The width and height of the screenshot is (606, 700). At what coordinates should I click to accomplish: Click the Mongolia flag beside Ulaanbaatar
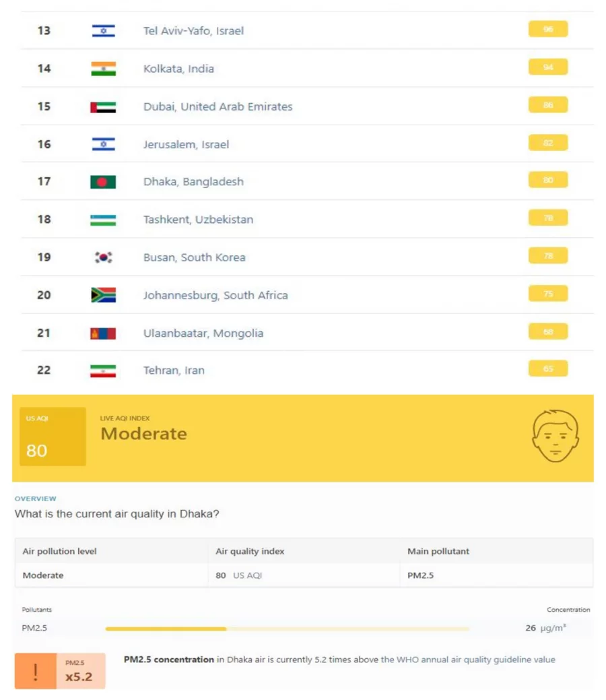(102, 332)
